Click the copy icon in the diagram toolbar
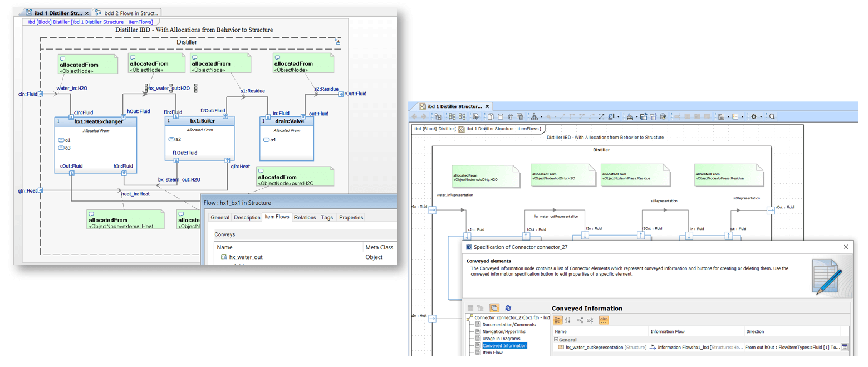The image size is (868, 367). 491,116
